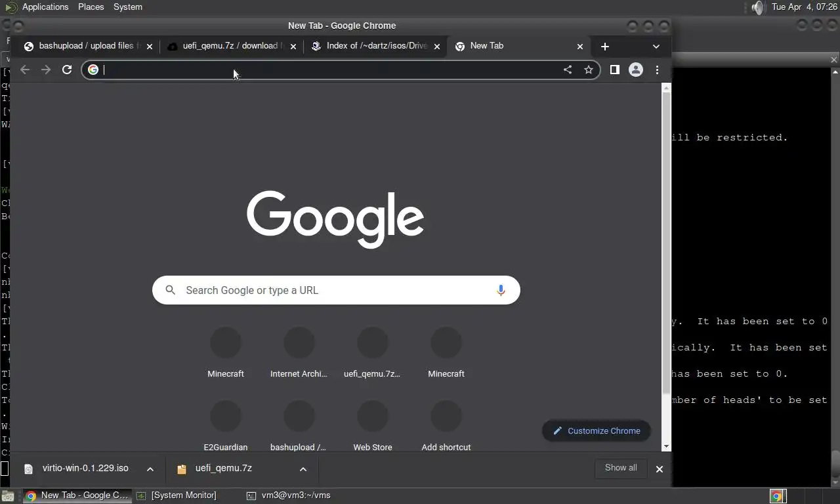Click the volume speaker icon in the panel

click(758, 7)
